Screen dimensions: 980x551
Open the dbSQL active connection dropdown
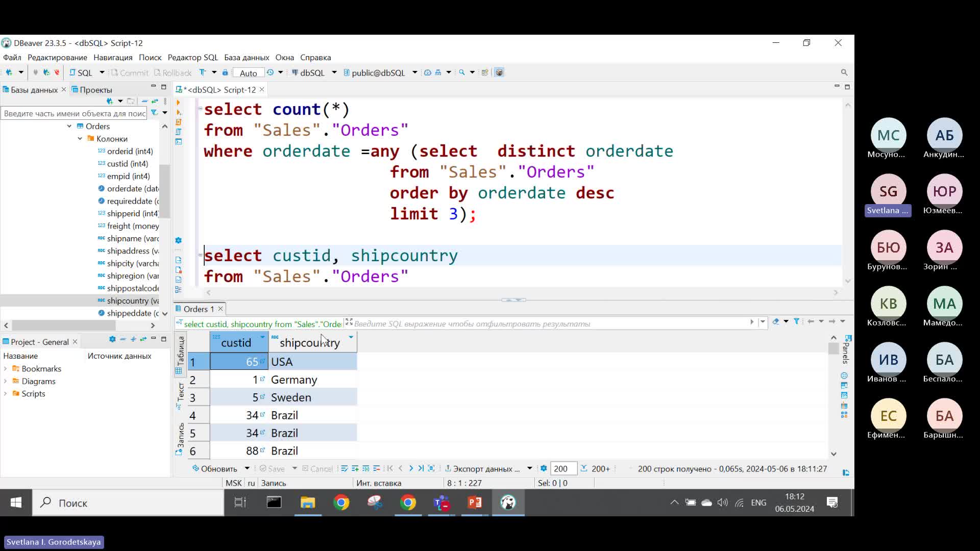(x=334, y=72)
